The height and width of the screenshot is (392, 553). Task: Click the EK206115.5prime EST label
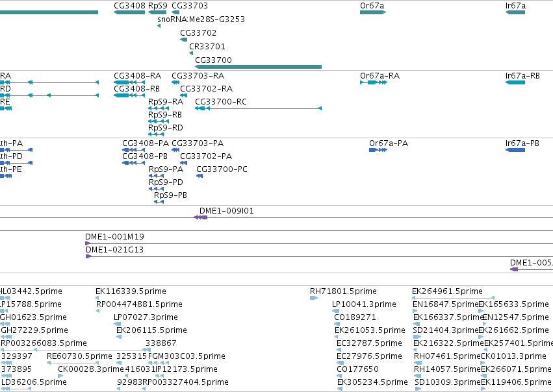tap(151, 330)
